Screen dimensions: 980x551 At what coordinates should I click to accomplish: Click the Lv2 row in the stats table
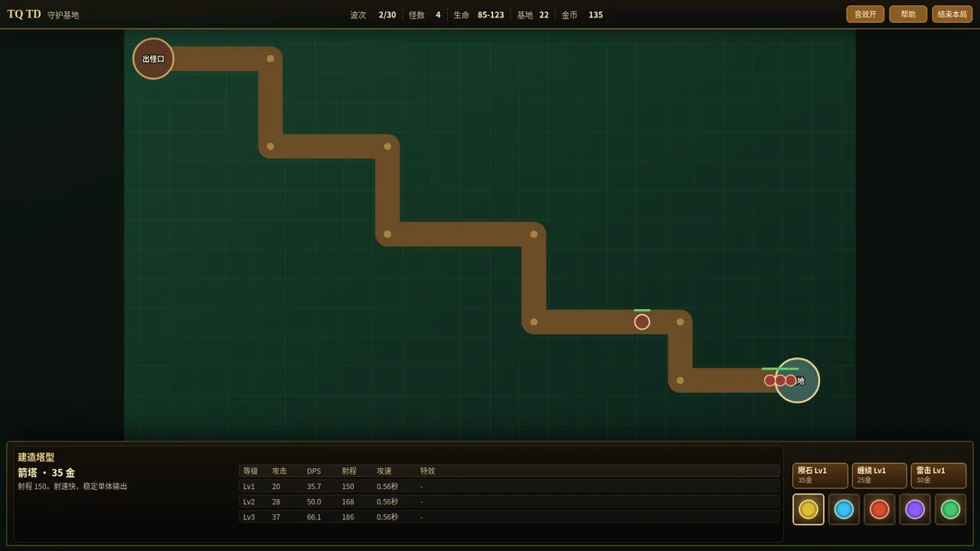(509, 502)
